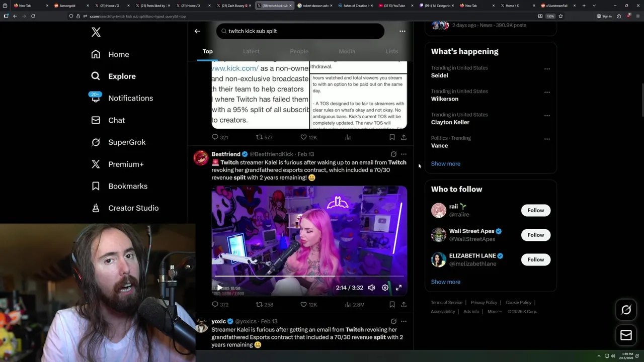This screenshot has width=644, height=362.
Task: Open the Explore page in the sidebar
Action: coord(114,76)
